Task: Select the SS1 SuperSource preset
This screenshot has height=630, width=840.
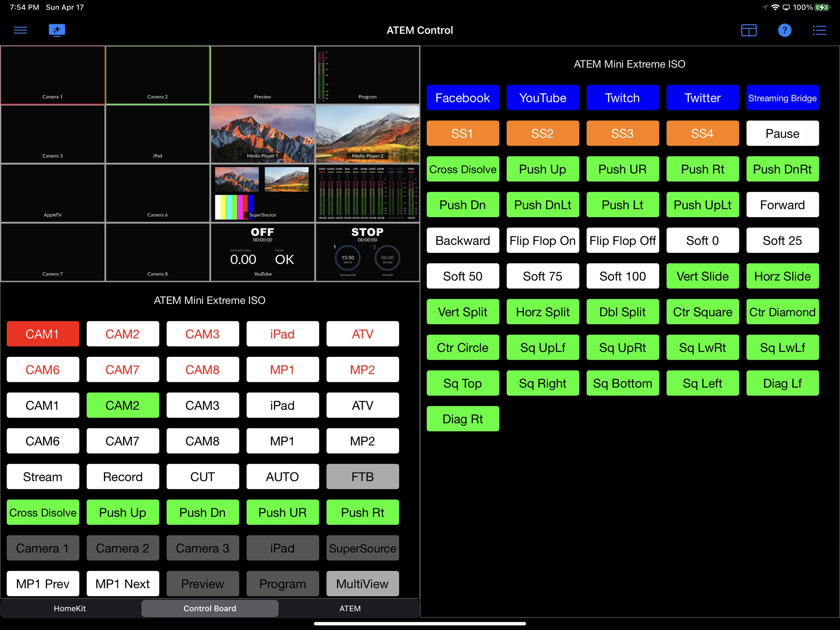Action: click(463, 133)
